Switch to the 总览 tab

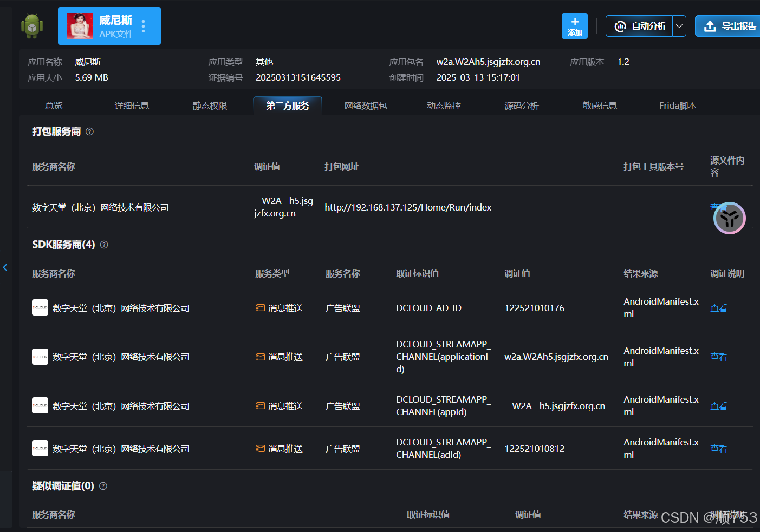click(54, 106)
